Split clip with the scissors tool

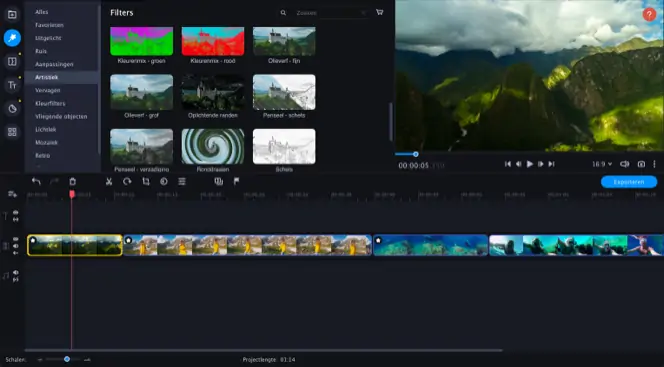109,182
